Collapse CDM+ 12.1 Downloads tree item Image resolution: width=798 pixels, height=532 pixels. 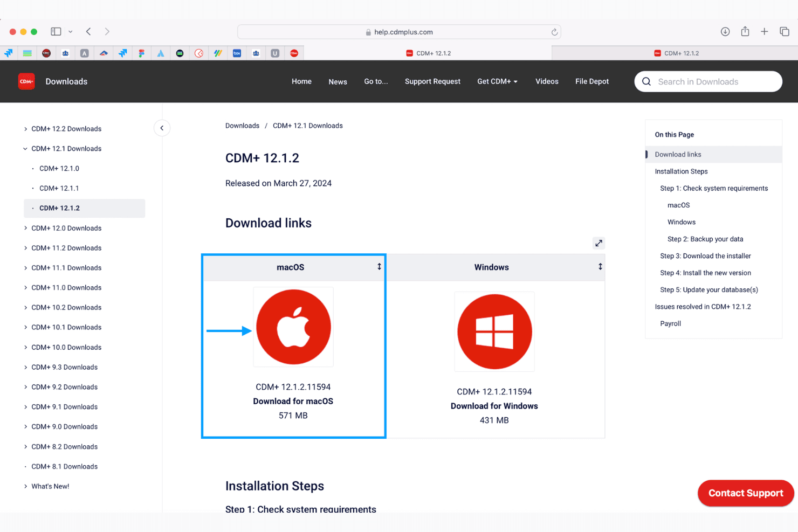point(25,149)
